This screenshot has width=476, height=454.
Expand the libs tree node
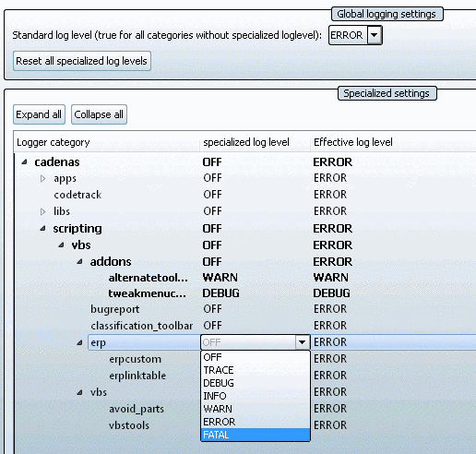point(43,211)
